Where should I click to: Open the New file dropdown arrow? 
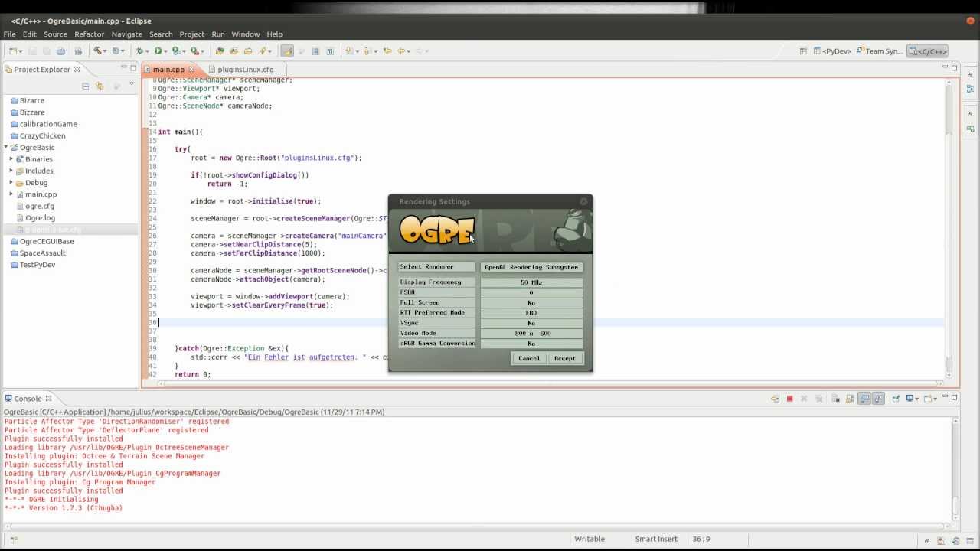click(21, 51)
